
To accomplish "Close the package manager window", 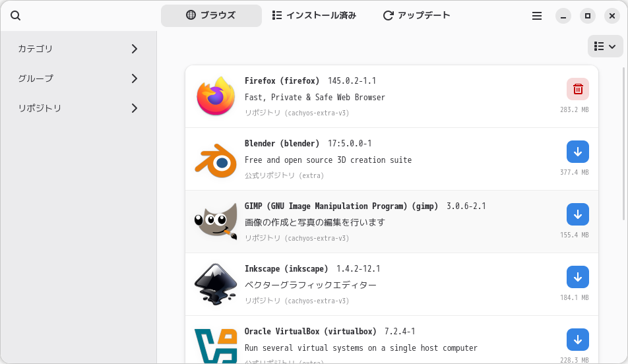I will 612,16.
